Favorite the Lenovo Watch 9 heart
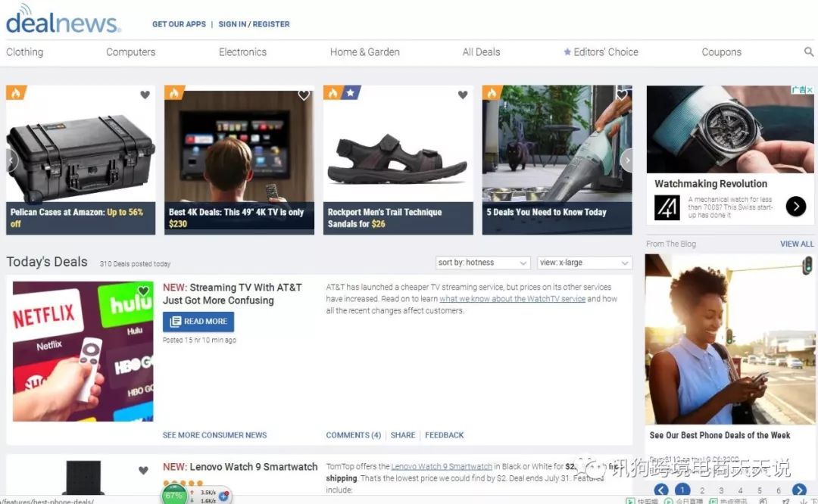This screenshot has height=504, width=818. (143, 470)
